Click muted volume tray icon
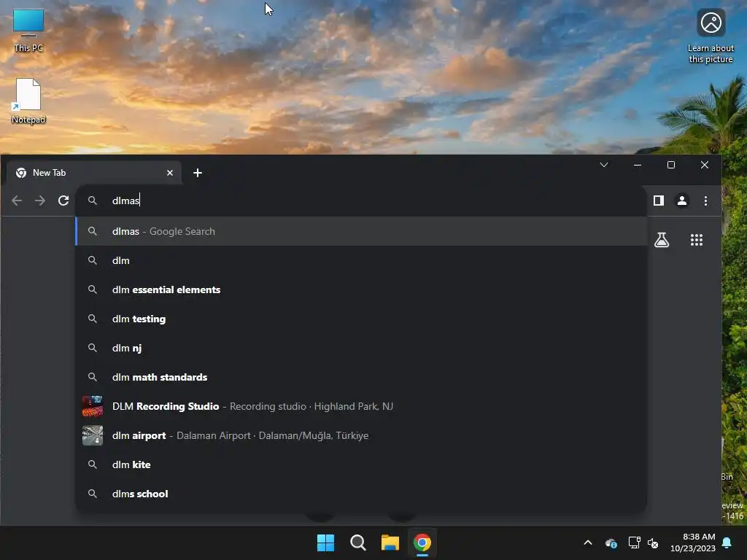This screenshot has width=747, height=560. [653, 542]
